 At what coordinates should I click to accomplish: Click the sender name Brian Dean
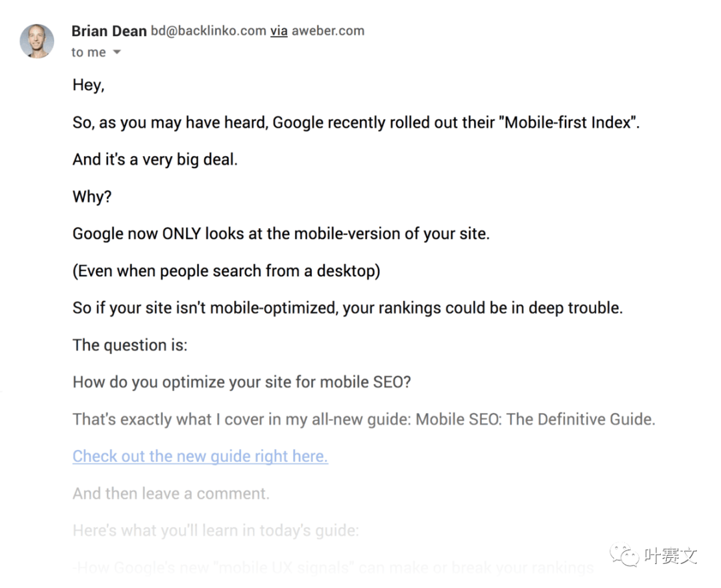[x=109, y=31]
